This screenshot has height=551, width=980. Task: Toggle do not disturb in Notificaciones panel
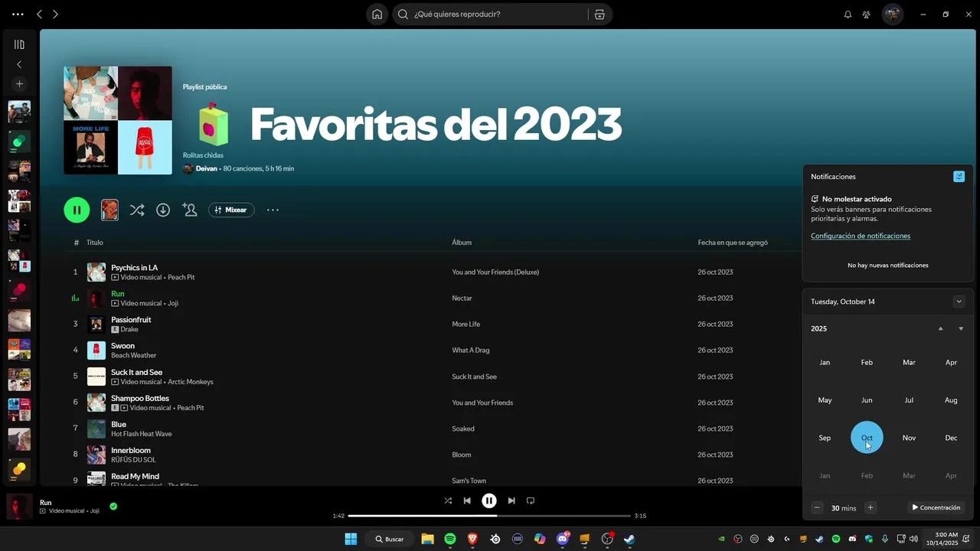[959, 177]
